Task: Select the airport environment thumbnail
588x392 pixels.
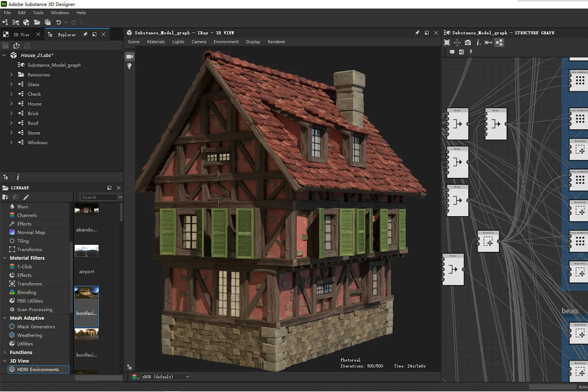Action: [86, 250]
